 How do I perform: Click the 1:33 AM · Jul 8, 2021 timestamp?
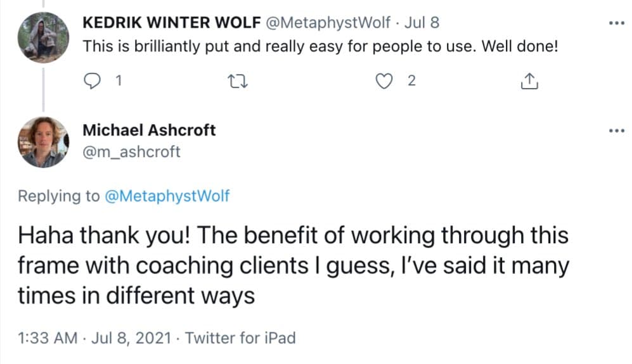tap(94, 338)
